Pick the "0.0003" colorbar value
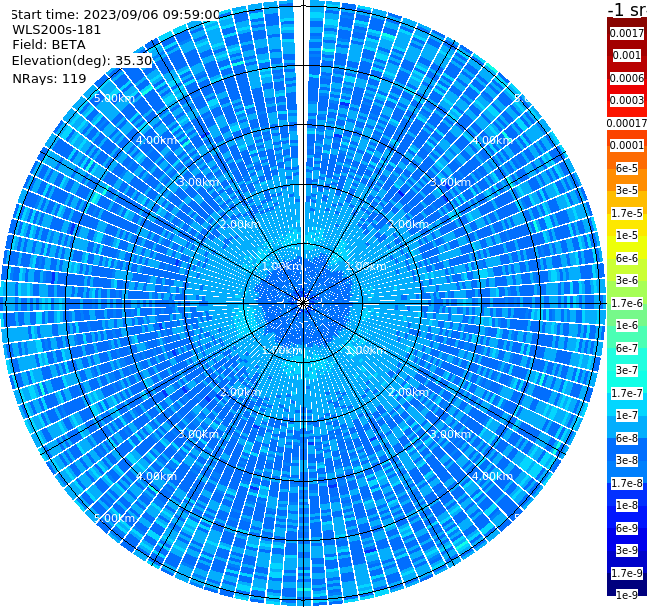 (x=627, y=100)
